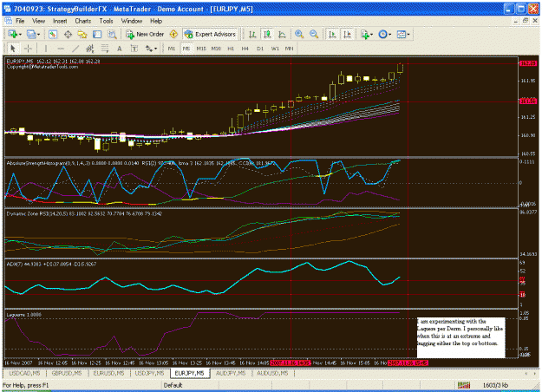The height and width of the screenshot is (392, 542).
Task: Toggle the Terminal window icon
Action: (x=97, y=34)
